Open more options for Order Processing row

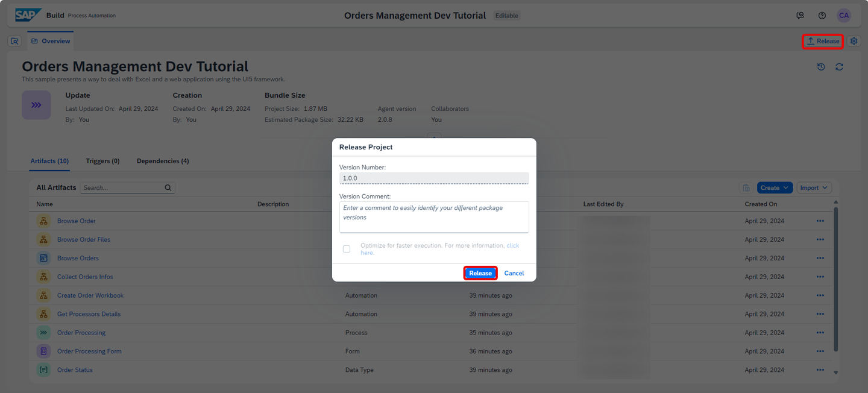click(x=820, y=333)
